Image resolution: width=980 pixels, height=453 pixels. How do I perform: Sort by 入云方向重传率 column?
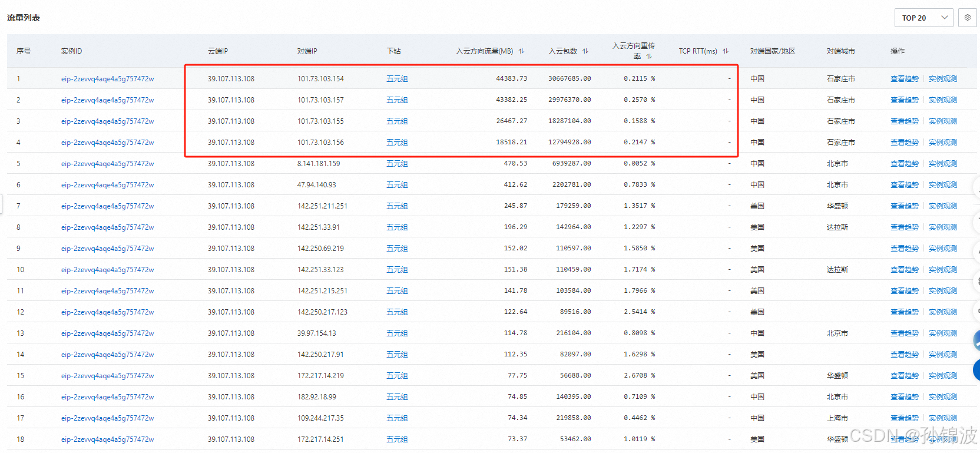pyautogui.click(x=649, y=57)
